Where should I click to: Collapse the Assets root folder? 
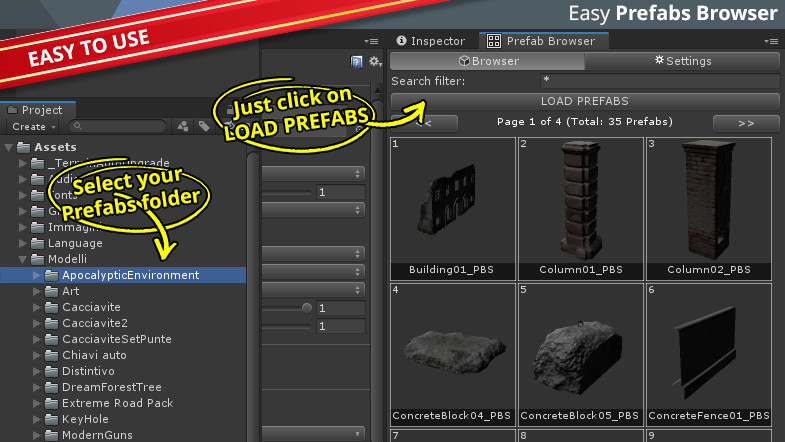click(9, 147)
